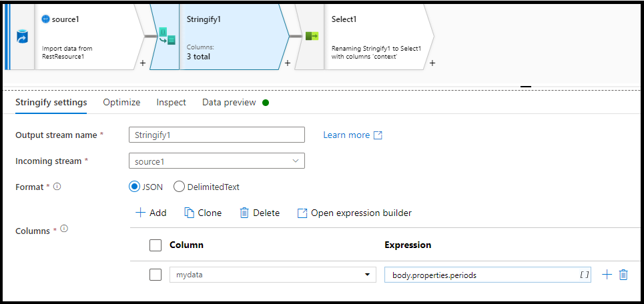Add transformation after Select1 node

coord(432,63)
